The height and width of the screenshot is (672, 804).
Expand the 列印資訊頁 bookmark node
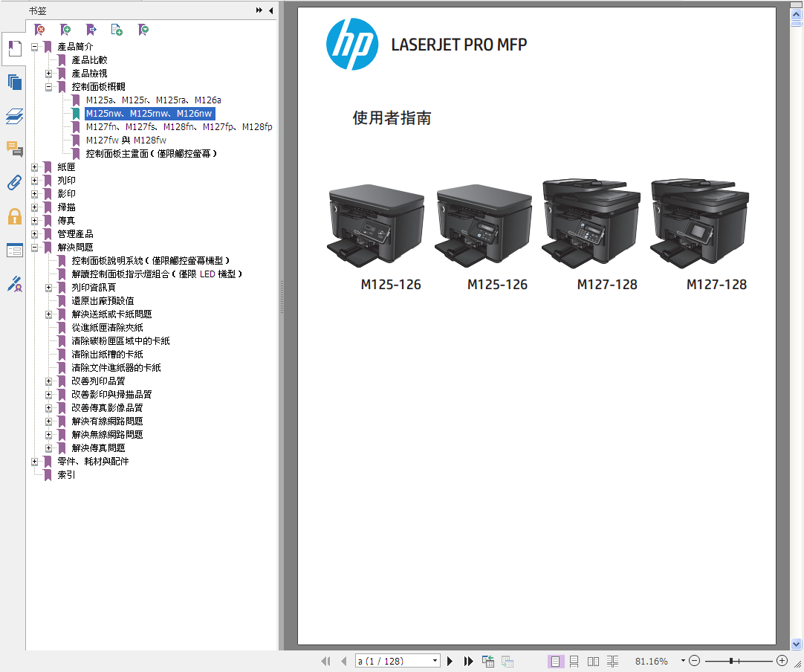click(49, 287)
